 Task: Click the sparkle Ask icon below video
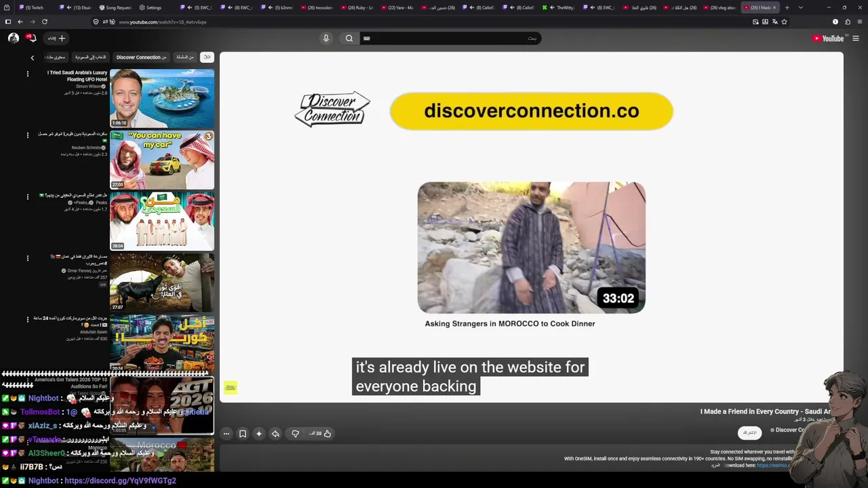coord(258,434)
